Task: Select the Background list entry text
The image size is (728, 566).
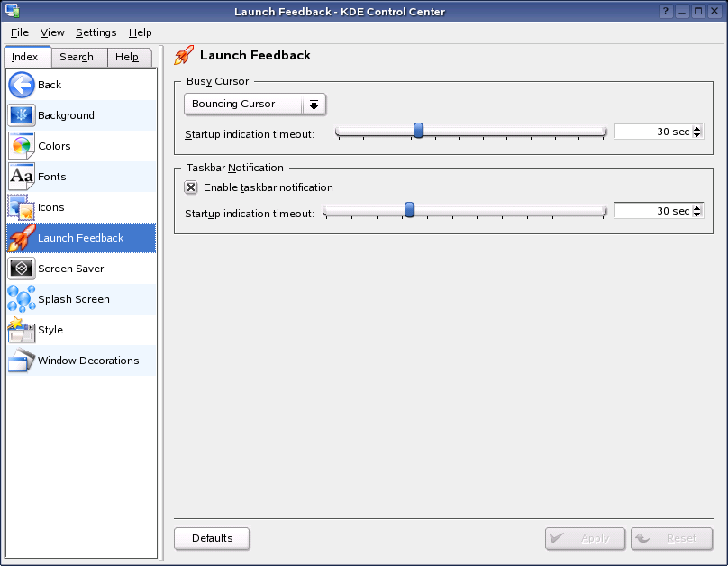Action: tap(66, 115)
